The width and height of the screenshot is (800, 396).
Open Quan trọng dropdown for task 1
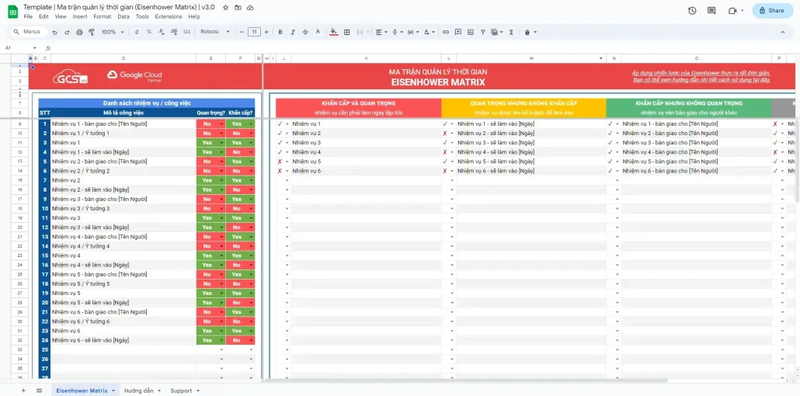221,124
